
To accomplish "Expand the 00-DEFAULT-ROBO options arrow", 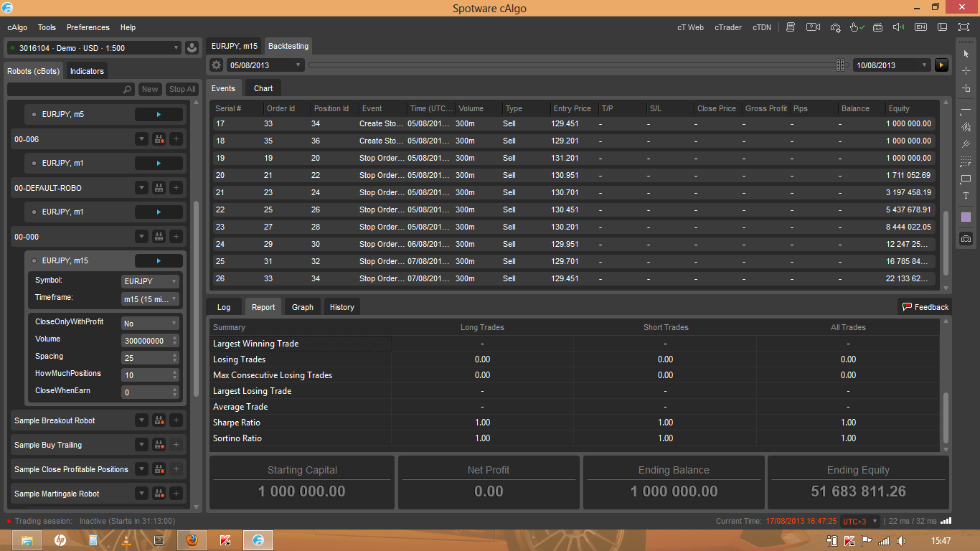I will point(142,188).
